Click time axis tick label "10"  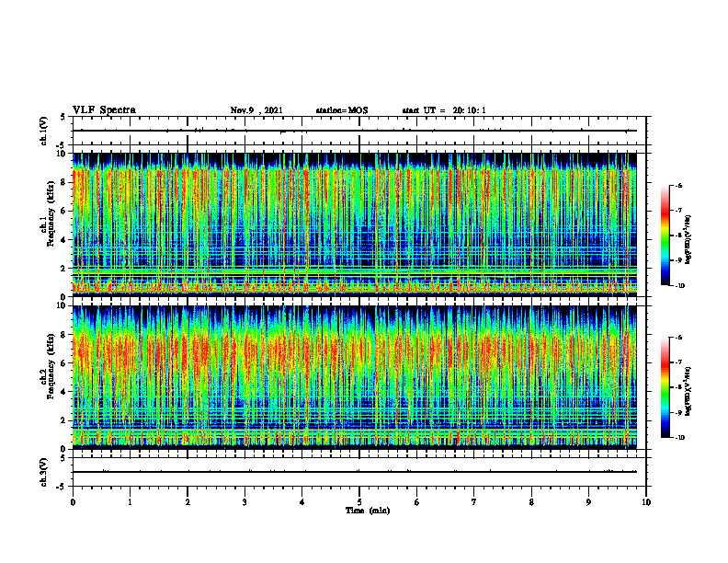(646, 502)
